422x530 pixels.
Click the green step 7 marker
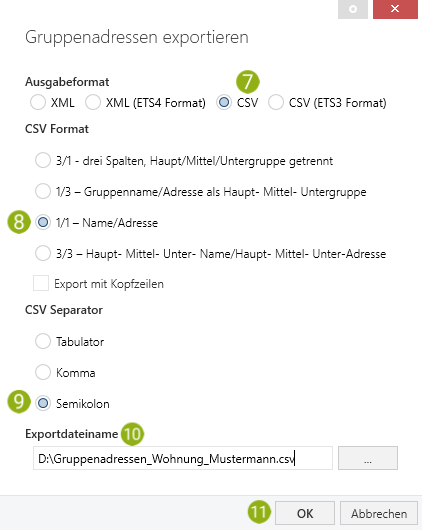pos(248,82)
